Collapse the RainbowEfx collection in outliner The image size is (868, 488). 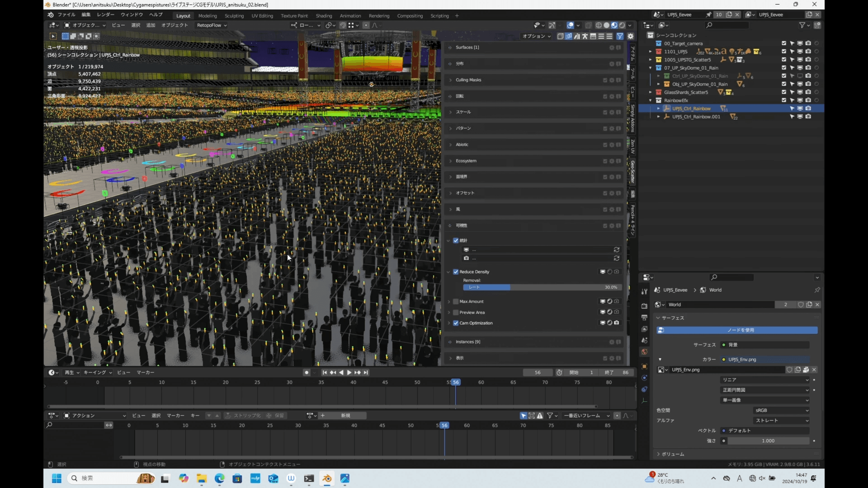(x=651, y=101)
